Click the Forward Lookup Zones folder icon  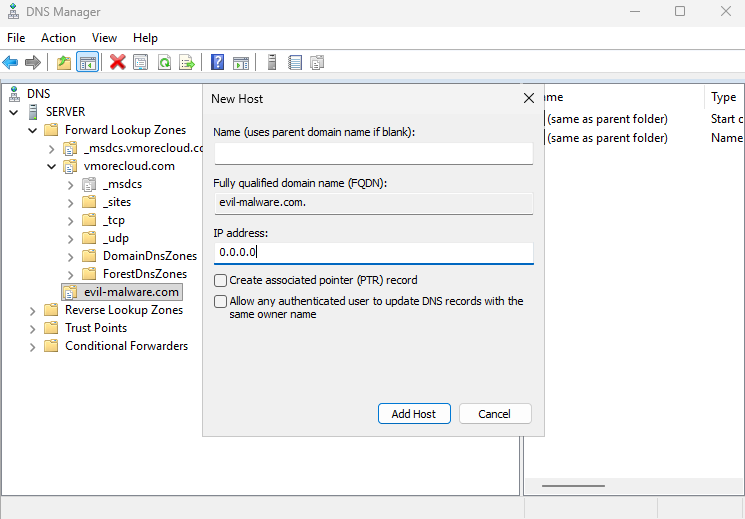click(51, 130)
